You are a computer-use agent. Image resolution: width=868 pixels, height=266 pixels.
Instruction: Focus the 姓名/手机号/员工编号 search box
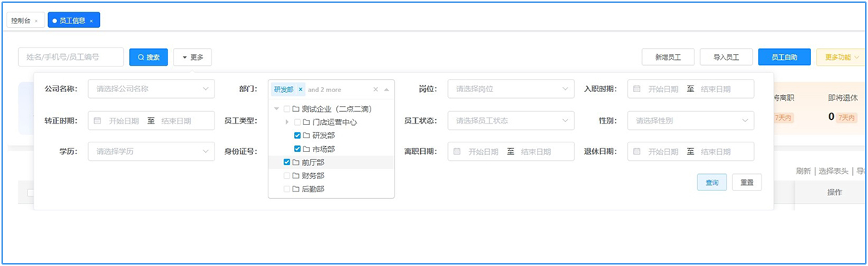coord(71,57)
